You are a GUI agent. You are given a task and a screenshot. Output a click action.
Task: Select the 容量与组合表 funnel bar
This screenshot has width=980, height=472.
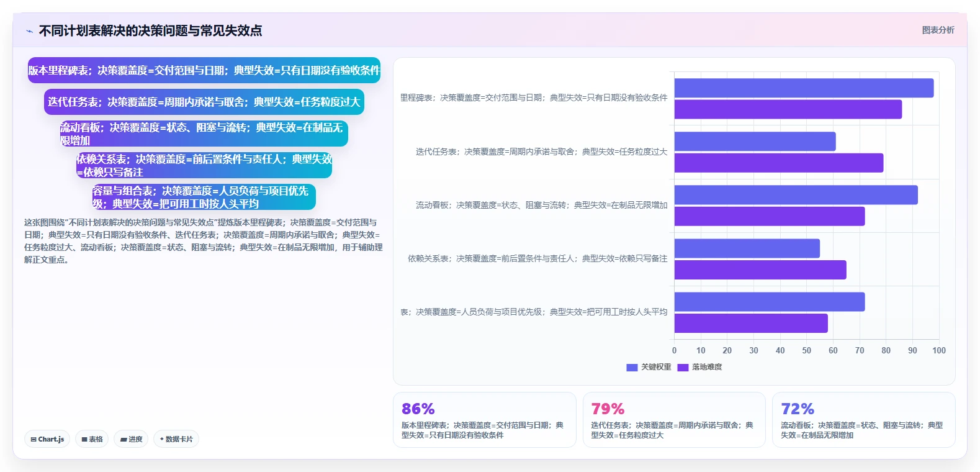click(204, 197)
